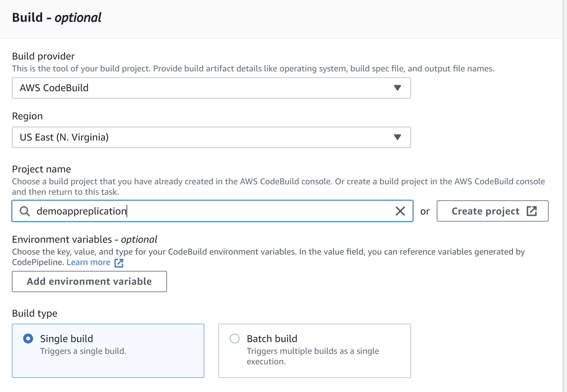Click the search magnifier icon in Project name
Viewport: 567px width, 392px height.
(x=25, y=211)
